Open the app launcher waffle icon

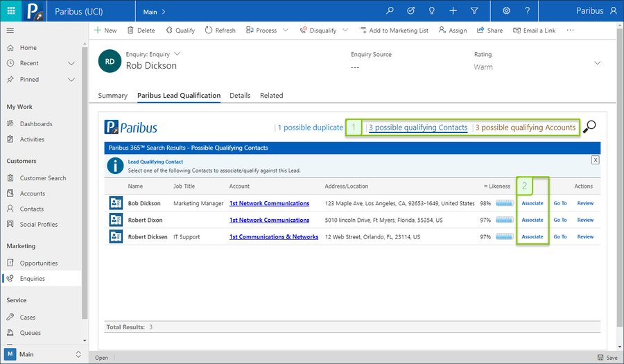tap(10, 10)
